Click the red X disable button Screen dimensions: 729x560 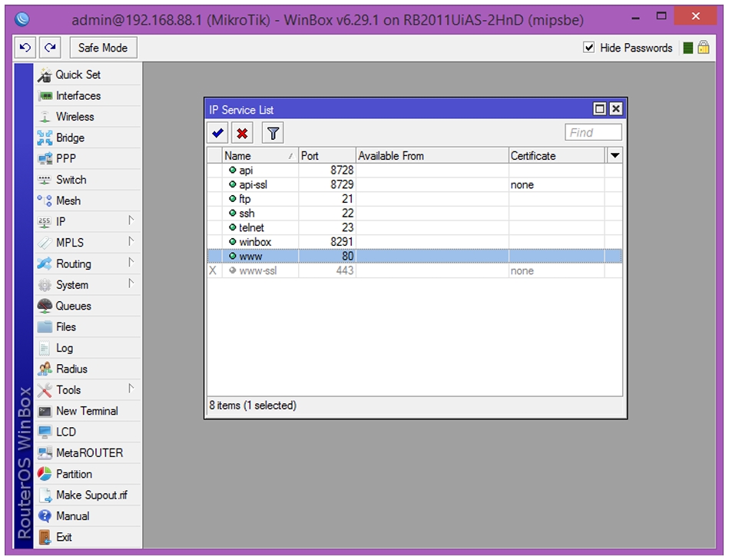click(242, 134)
